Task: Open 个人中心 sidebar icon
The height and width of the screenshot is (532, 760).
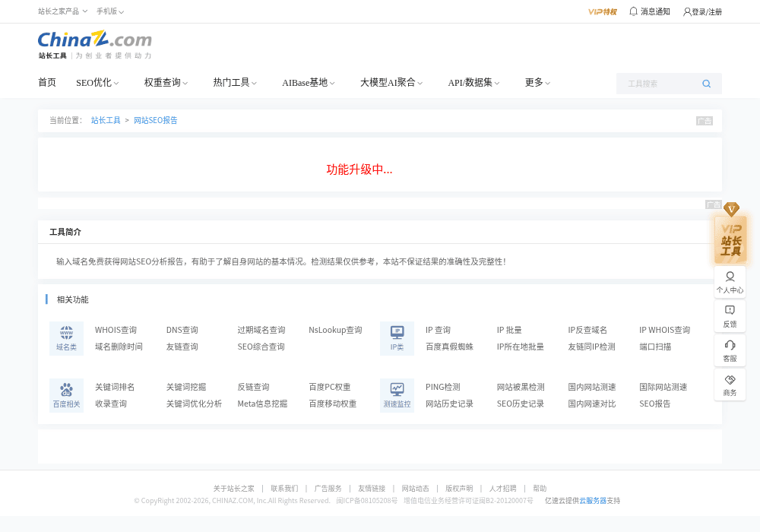Action: pyautogui.click(x=730, y=283)
